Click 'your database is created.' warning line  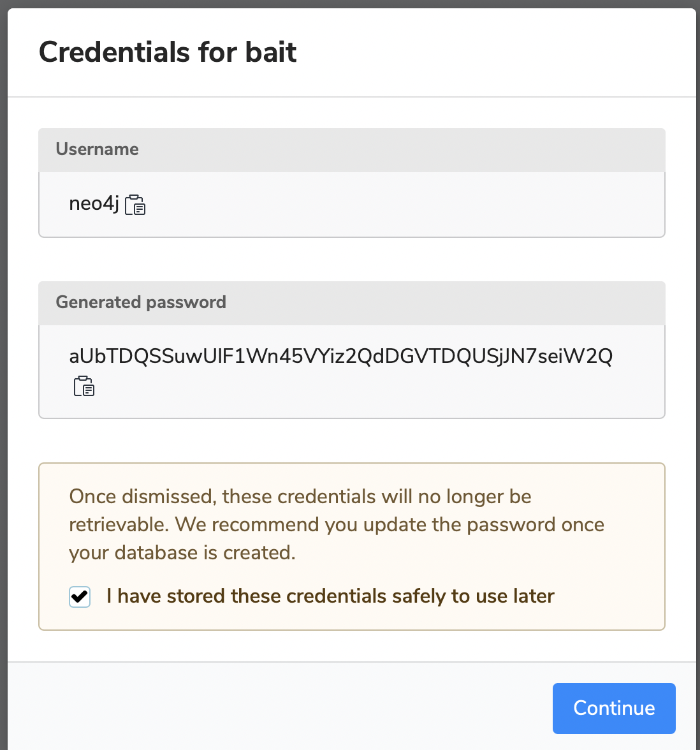[182, 553]
